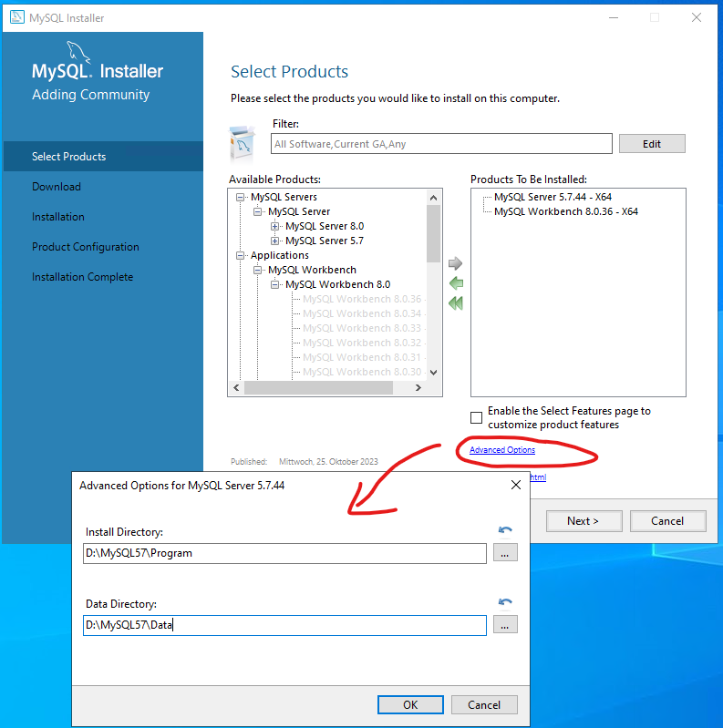
Task: Browse for the Install Directory folder
Action: click(505, 553)
